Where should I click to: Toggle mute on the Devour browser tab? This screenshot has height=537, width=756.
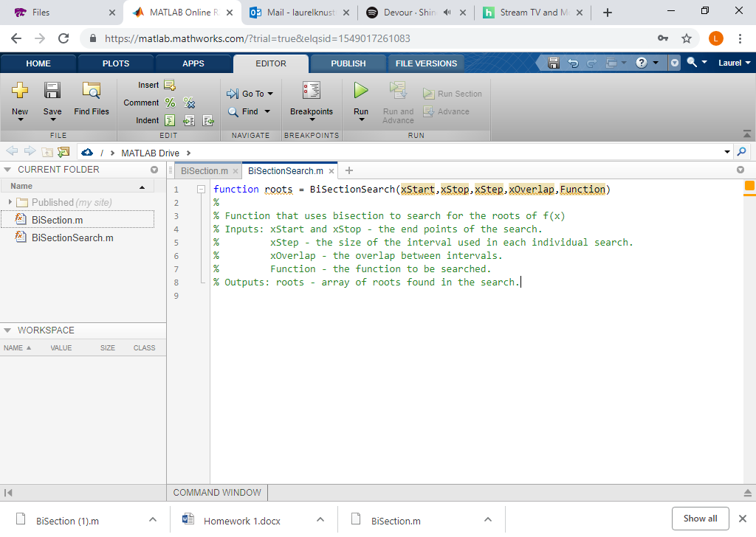coord(448,13)
